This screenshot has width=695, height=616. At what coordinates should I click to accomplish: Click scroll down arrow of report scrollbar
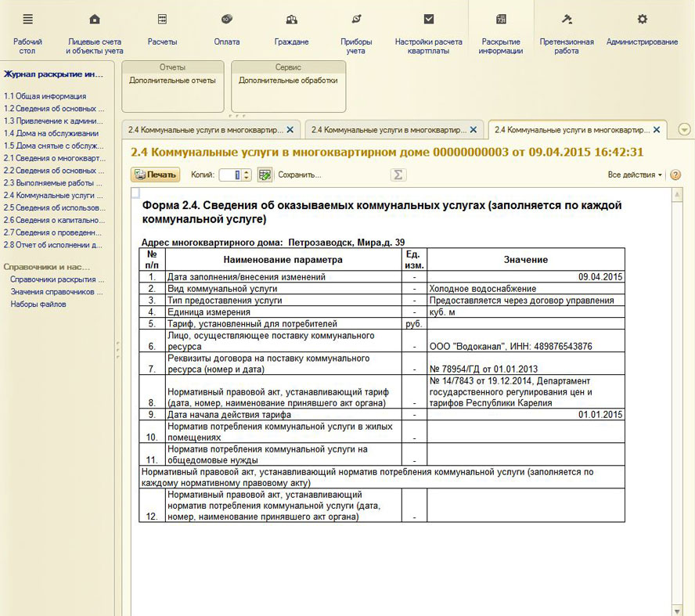point(677,611)
